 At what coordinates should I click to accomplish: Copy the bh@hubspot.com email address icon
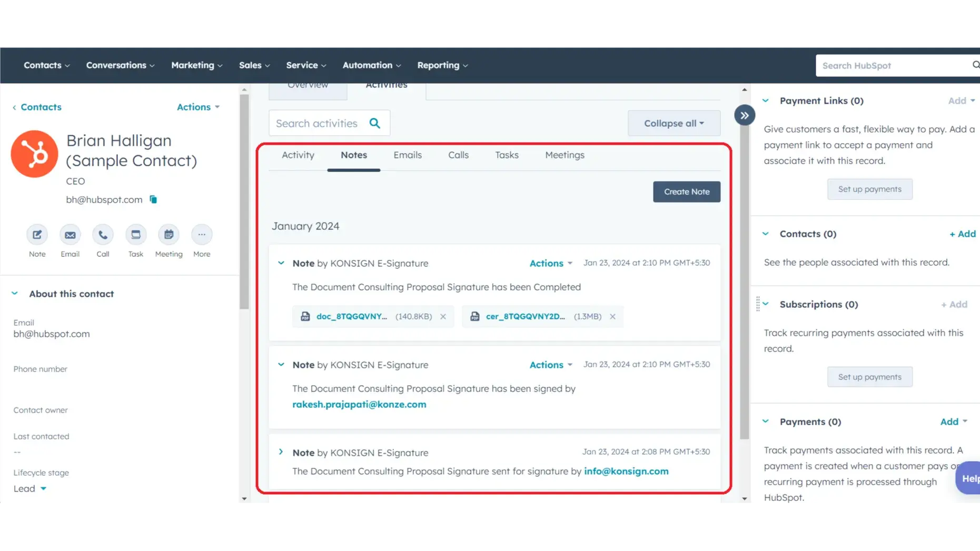tap(153, 199)
